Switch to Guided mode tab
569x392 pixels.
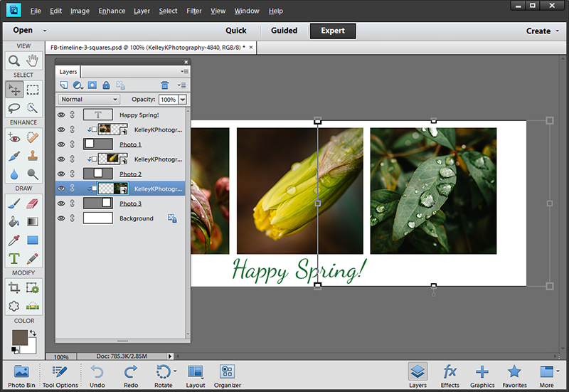click(284, 31)
